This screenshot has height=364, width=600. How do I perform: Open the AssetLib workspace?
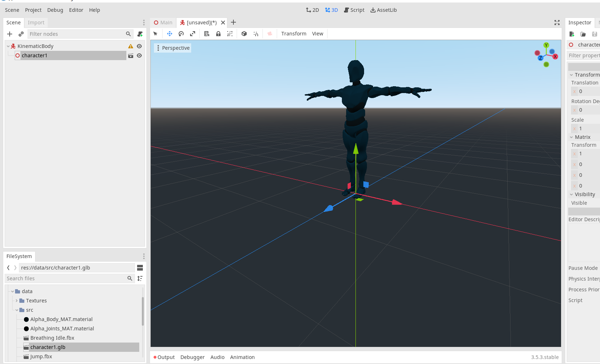[384, 10]
